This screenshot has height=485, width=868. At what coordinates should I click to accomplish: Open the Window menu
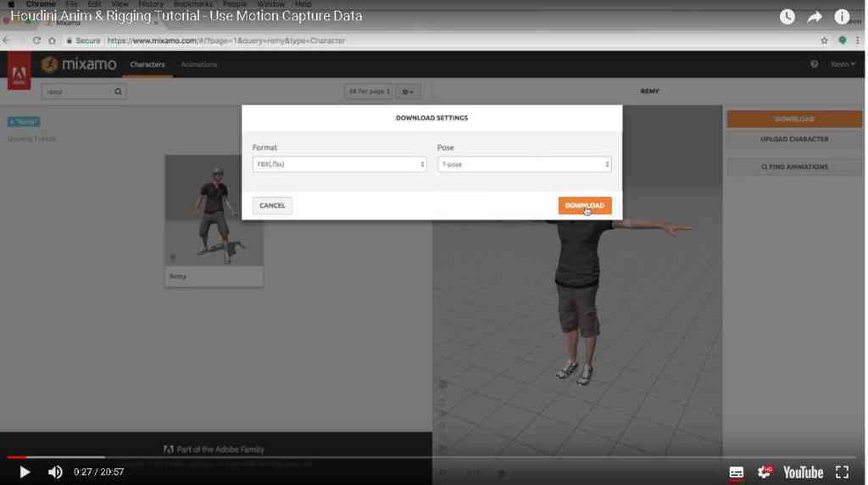(270, 4)
